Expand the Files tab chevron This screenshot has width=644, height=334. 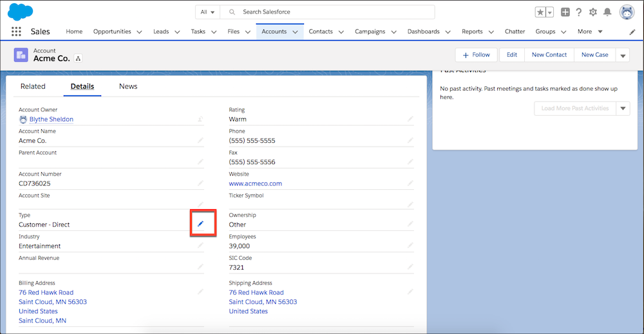248,32
